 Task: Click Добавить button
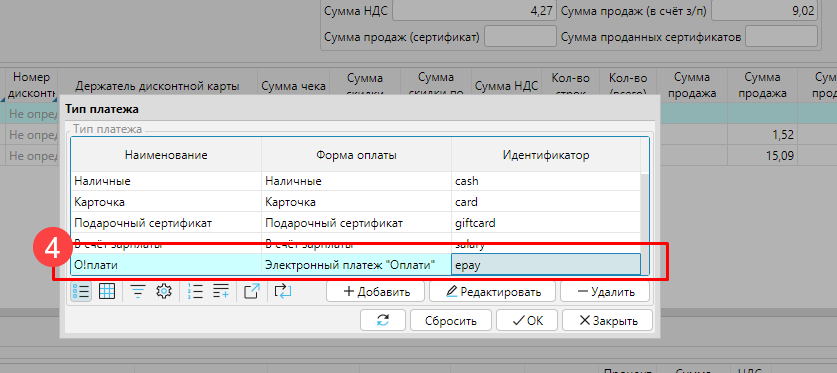point(375,292)
